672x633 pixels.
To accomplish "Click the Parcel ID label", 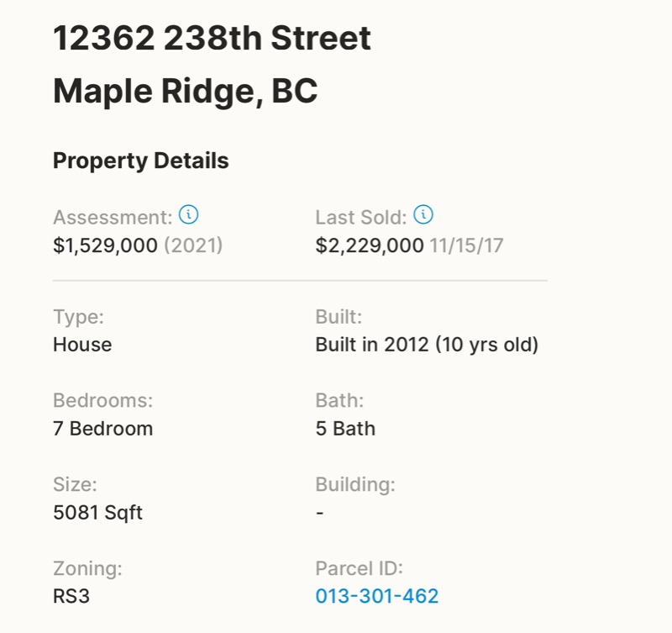I will pos(360,568).
